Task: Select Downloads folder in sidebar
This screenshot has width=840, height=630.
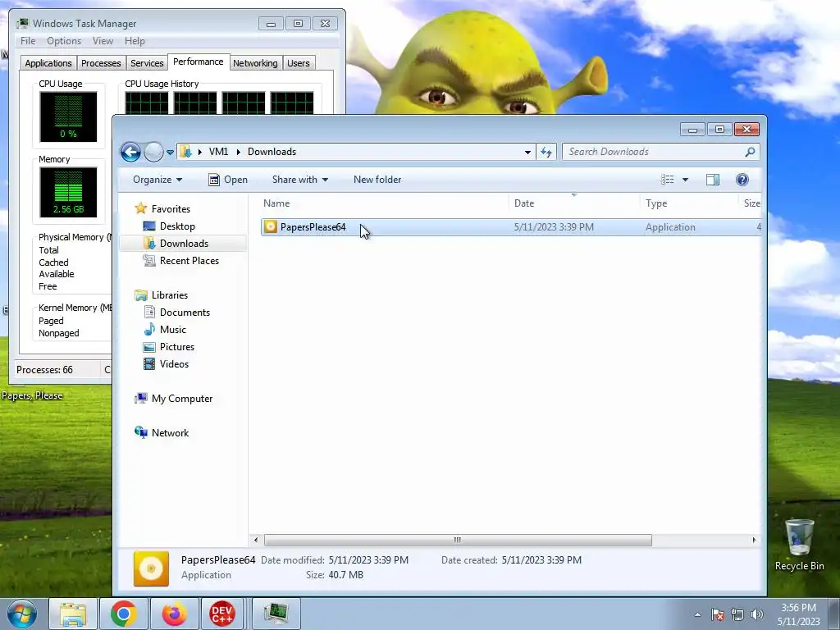Action: (x=184, y=243)
